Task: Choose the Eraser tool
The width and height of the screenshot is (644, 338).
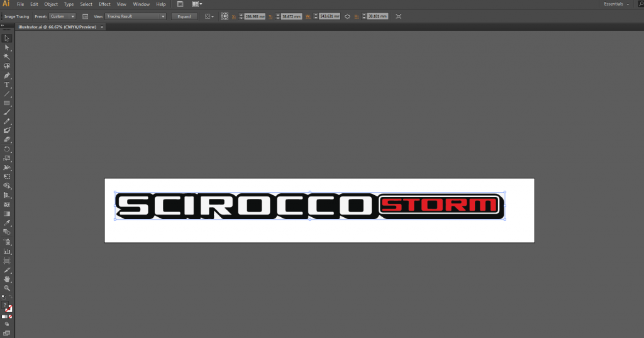Action: click(x=7, y=140)
